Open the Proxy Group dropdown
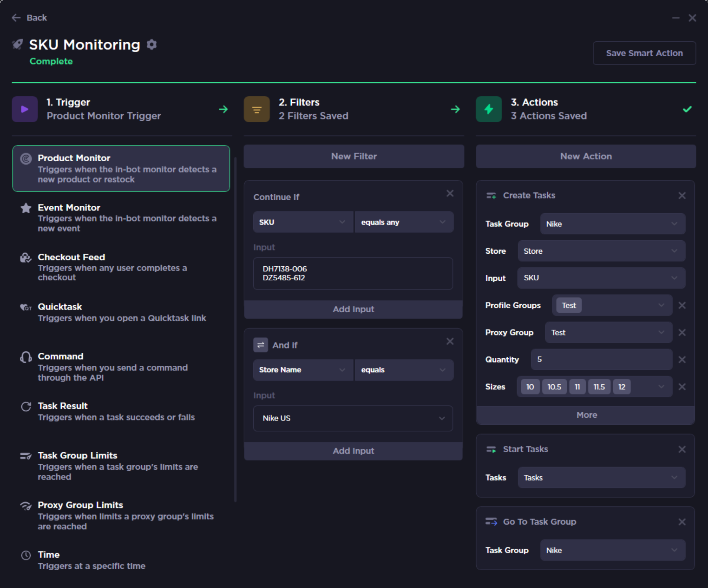Viewport: 708px width, 588px height. click(608, 332)
